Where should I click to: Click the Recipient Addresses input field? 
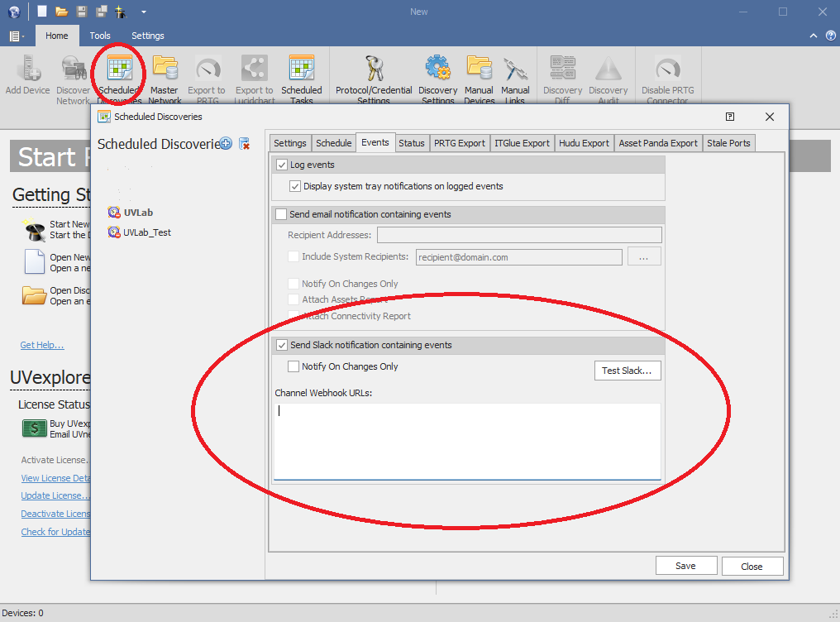tap(519, 235)
